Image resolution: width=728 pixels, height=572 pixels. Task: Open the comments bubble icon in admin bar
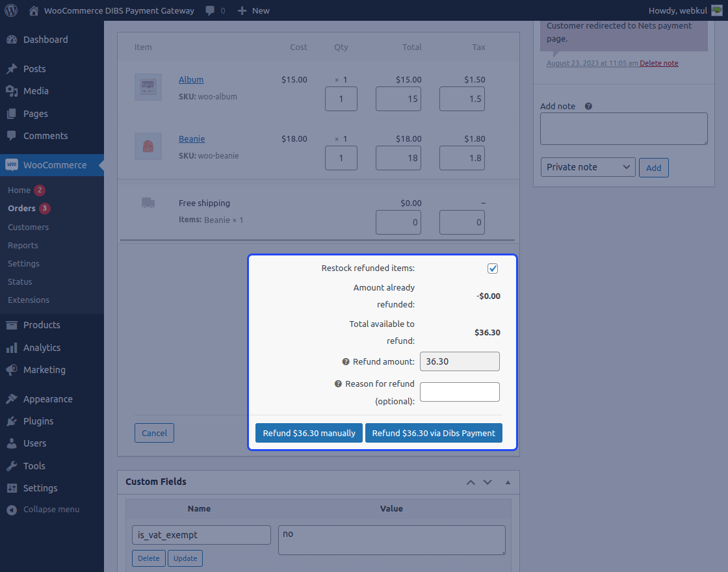point(211,10)
